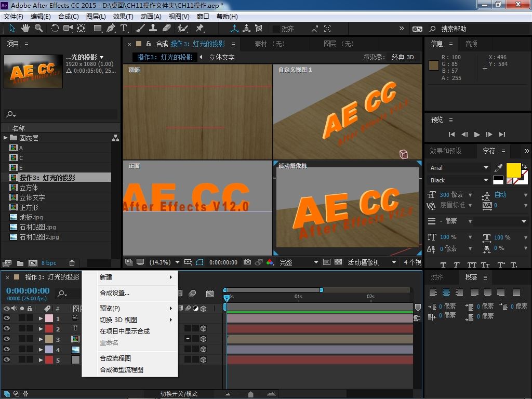Play the preview with the play button
532x399 pixels.
click(x=477, y=135)
